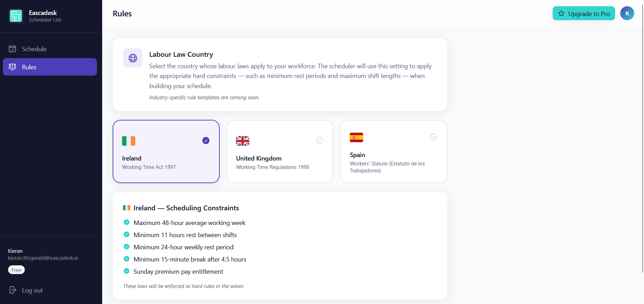Open the K user avatar menu
The width and height of the screenshot is (644, 304).
point(627,14)
